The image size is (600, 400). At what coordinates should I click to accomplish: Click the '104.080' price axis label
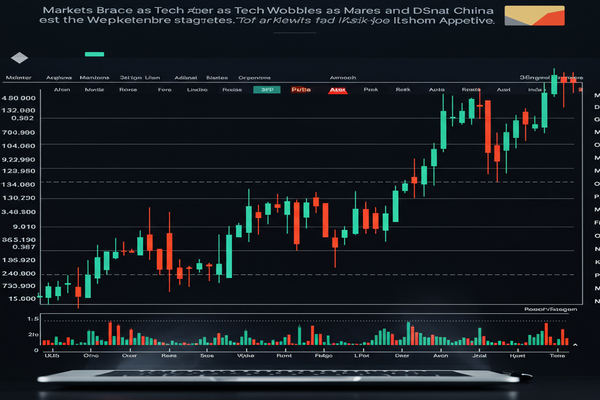[x=18, y=146]
